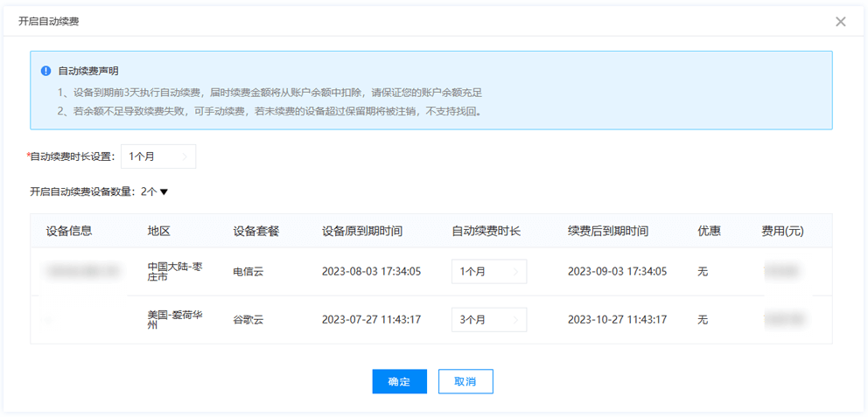868x417 pixels.
Task: Click the info icon beside 自动续费声明
Action: (46, 71)
